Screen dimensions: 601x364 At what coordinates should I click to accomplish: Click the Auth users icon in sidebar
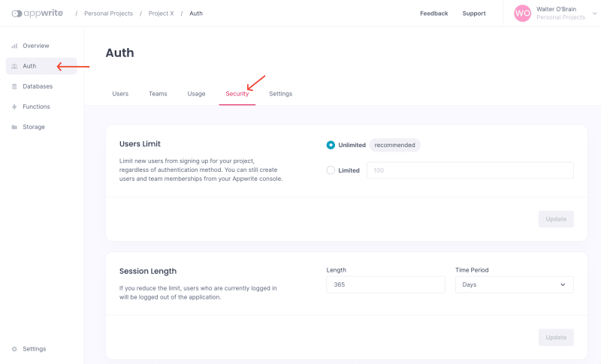tap(14, 66)
